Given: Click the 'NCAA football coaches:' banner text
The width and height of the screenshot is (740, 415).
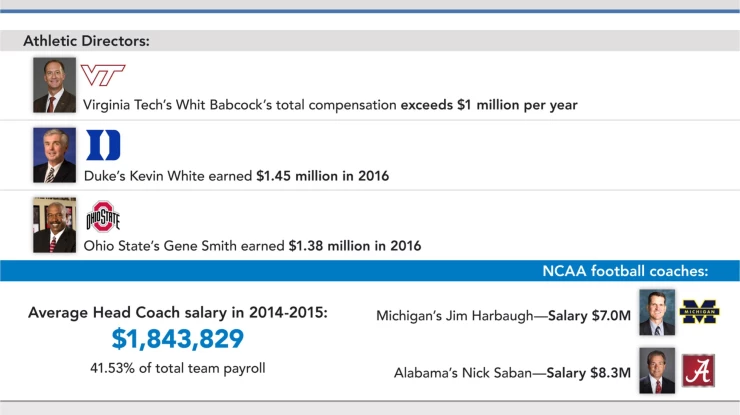Looking at the screenshot, I should [x=625, y=271].
